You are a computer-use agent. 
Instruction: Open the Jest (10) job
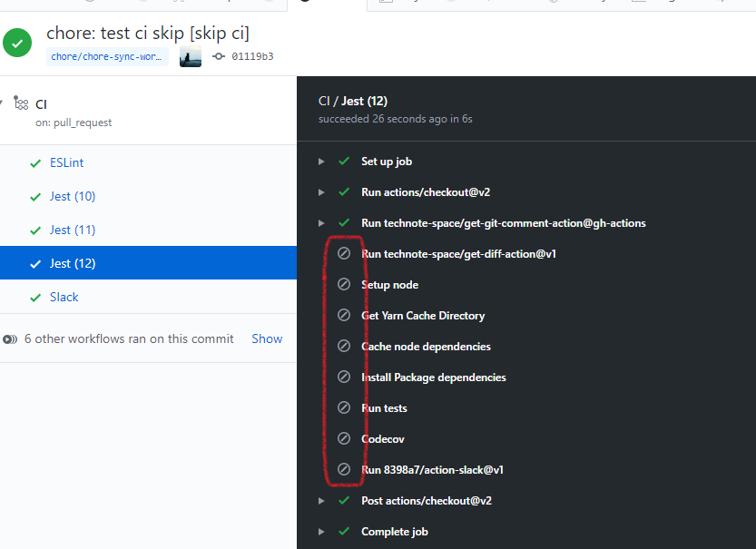[x=73, y=196]
